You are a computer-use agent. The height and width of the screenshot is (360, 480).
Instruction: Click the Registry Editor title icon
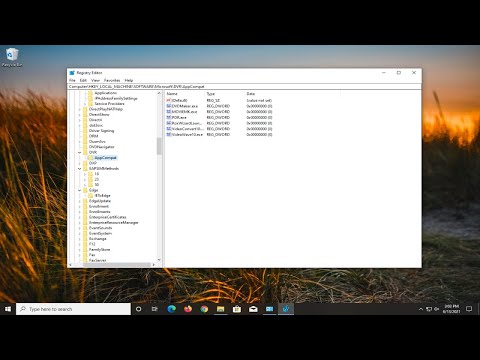point(72,73)
